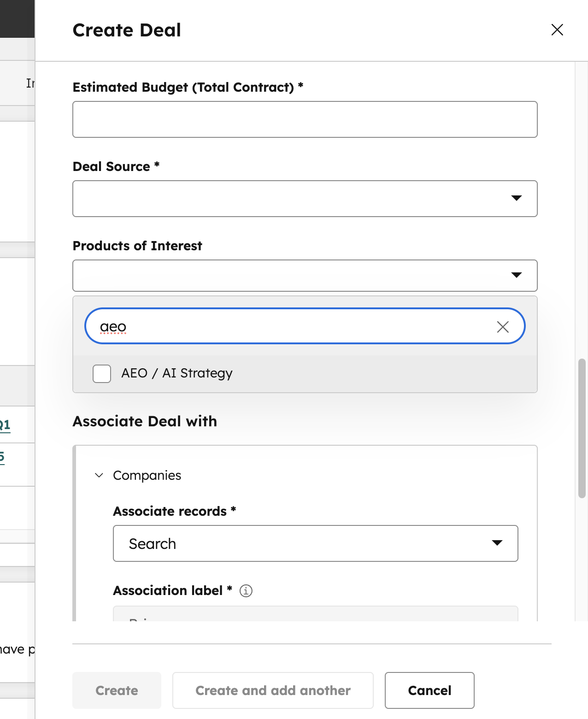Click the partially visible Association label field
Viewport: 588px width, 719px height.
tap(315, 614)
